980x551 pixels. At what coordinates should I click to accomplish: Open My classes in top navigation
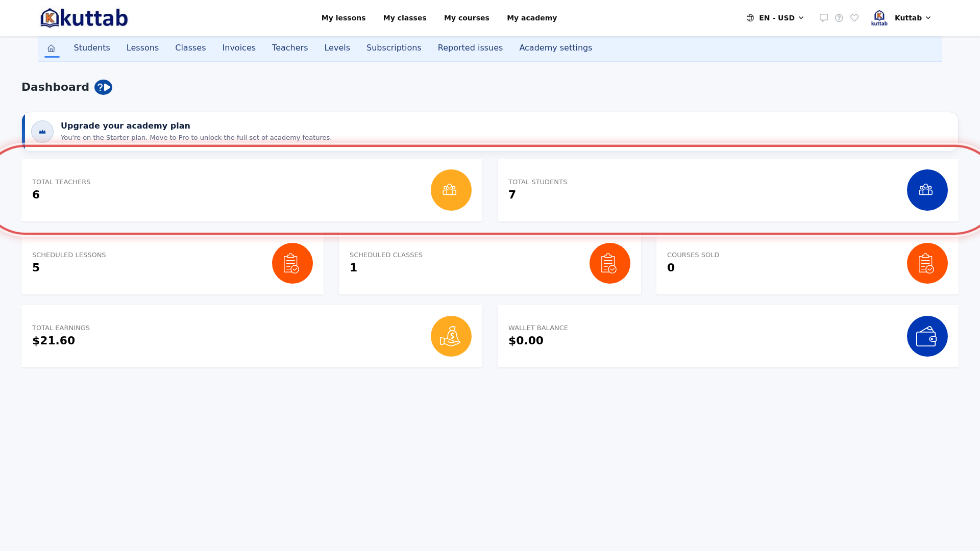tap(405, 18)
